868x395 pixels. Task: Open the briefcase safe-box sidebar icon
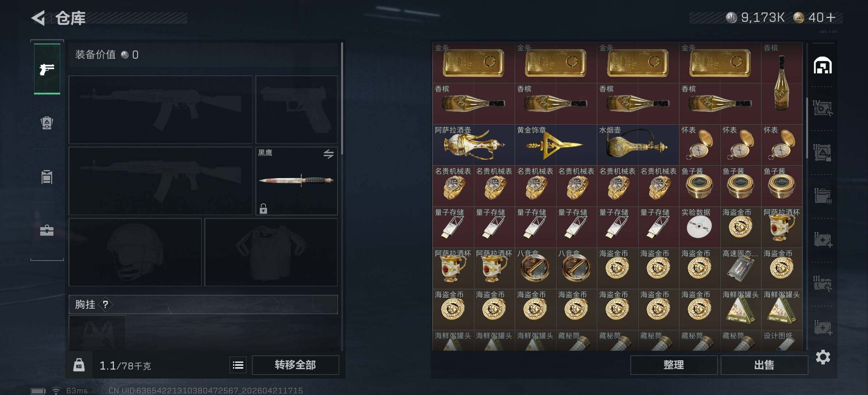point(47,230)
